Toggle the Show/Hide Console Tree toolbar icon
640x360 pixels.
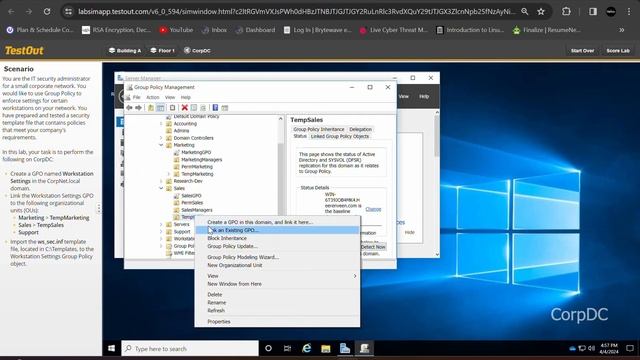(160, 108)
